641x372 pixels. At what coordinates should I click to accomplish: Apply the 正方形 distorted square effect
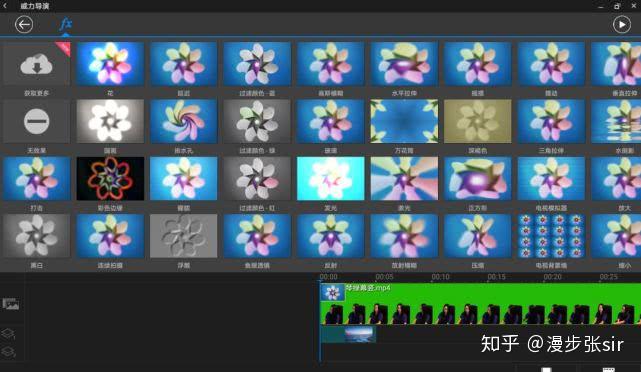(x=477, y=179)
